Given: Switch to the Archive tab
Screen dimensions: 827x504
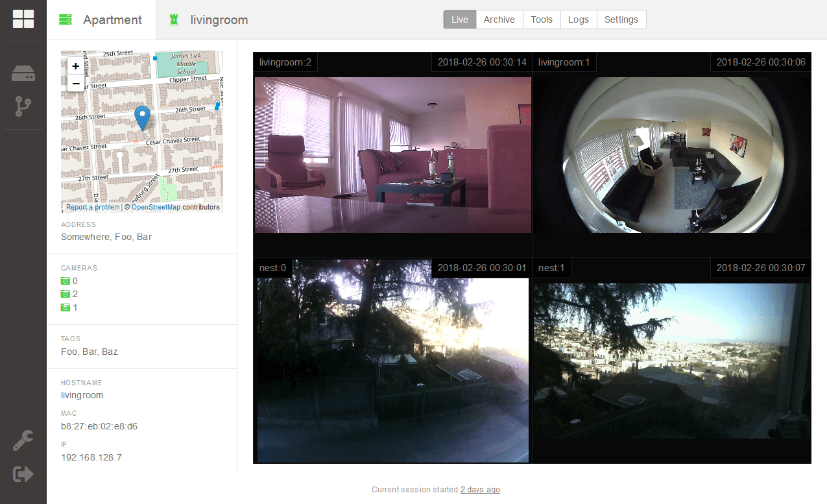Looking at the screenshot, I should [x=499, y=19].
